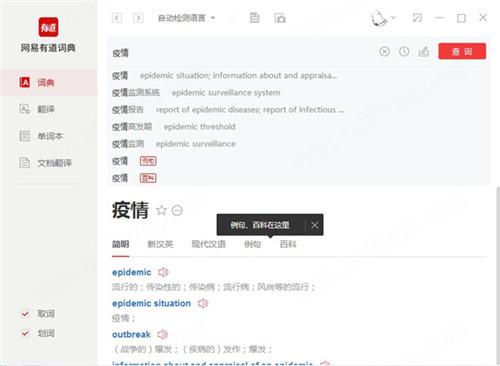The width and height of the screenshot is (500, 366).
Task: Click the search field containing 疫情
Action: pos(243,52)
